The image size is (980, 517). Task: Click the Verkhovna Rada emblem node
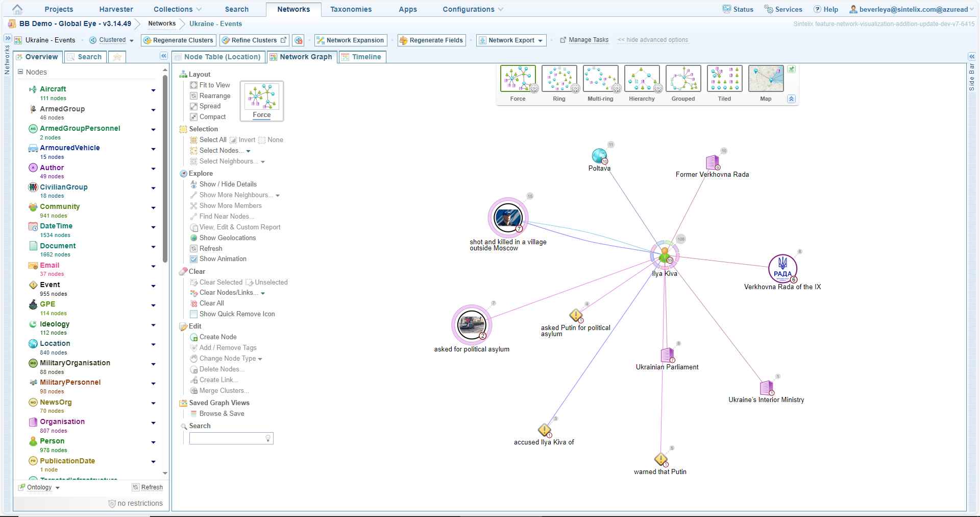782,268
